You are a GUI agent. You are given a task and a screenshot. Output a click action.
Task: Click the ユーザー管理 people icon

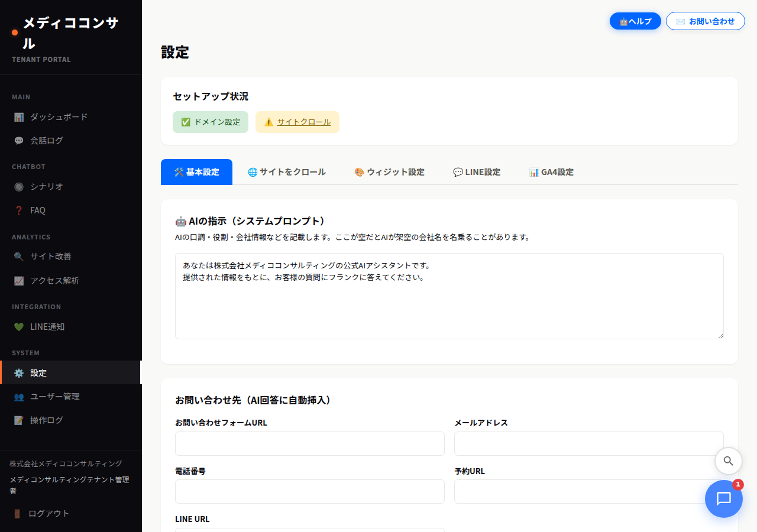click(x=20, y=396)
